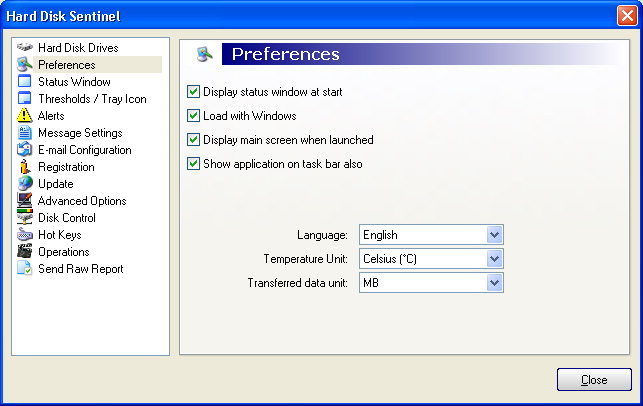Open the Registration page
Image resolution: width=643 pixels, height=406 pixels.
point(66,167)
